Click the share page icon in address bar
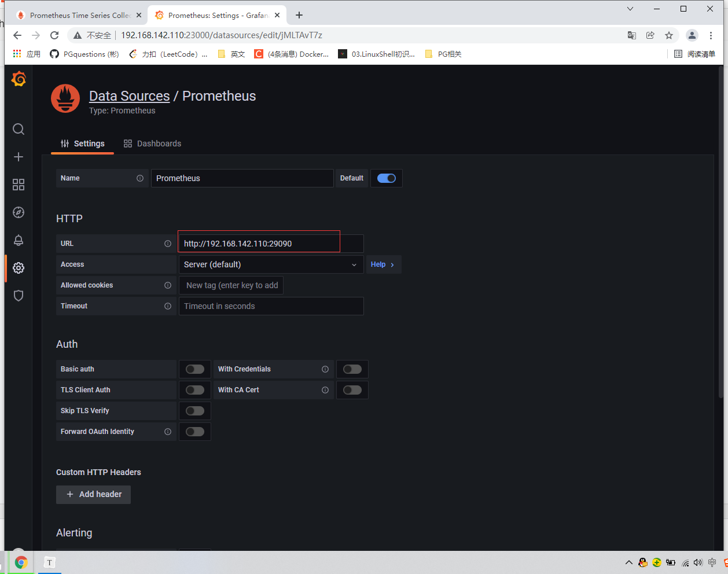The height and width of the screenshot is (574, 728). point(650,35)
